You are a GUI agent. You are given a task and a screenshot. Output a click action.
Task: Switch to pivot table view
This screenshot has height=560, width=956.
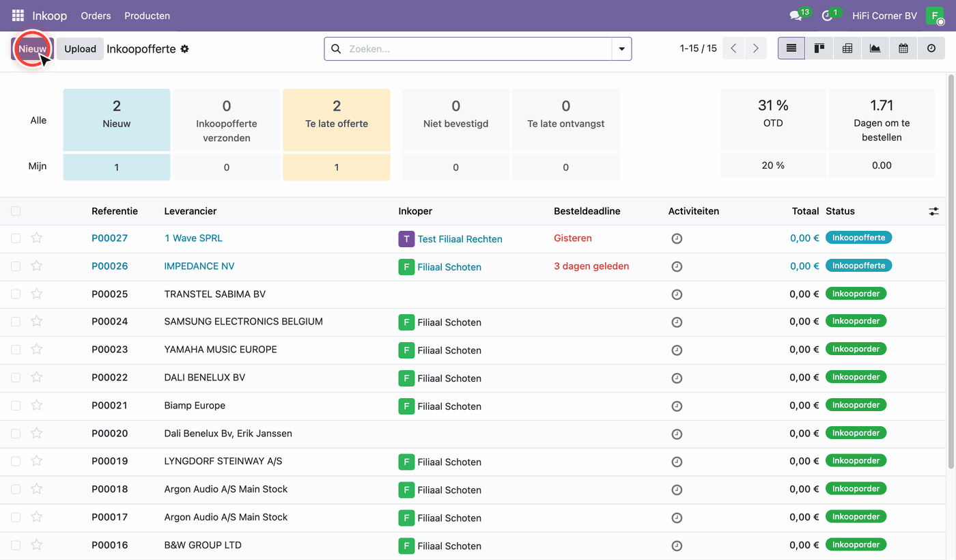pyautogui.click(x=847, y=48)
